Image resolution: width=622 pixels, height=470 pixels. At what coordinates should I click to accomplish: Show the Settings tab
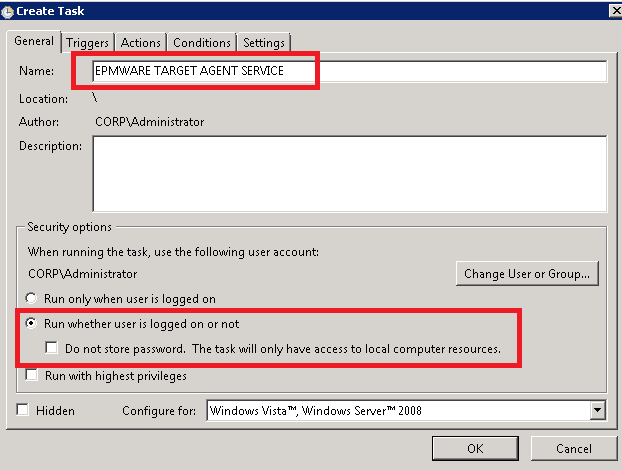[264, 42]
